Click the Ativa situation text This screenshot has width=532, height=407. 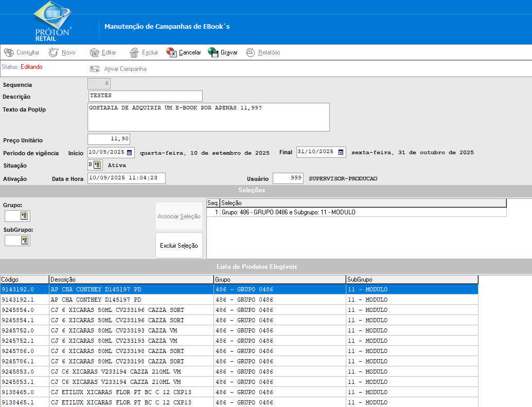(117, 165)
